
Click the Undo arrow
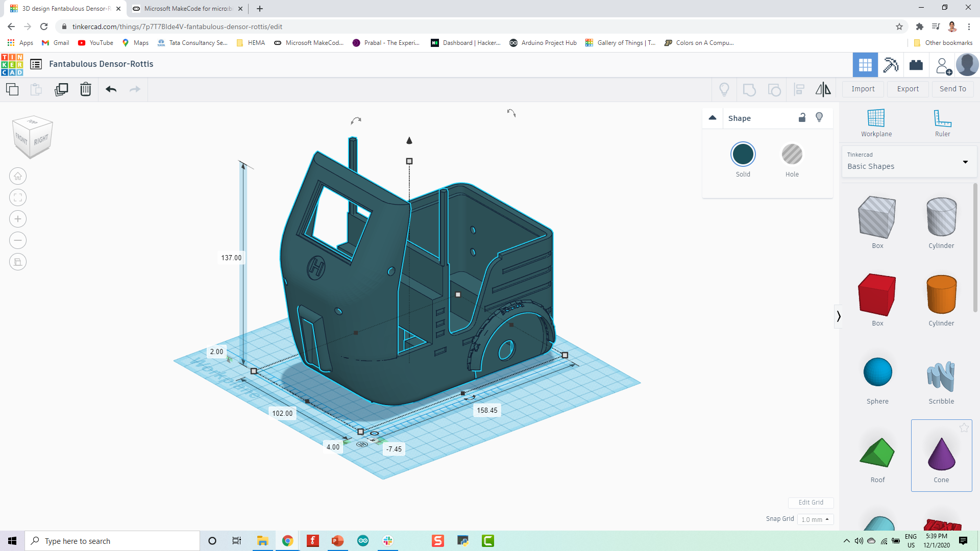[111, 89]
